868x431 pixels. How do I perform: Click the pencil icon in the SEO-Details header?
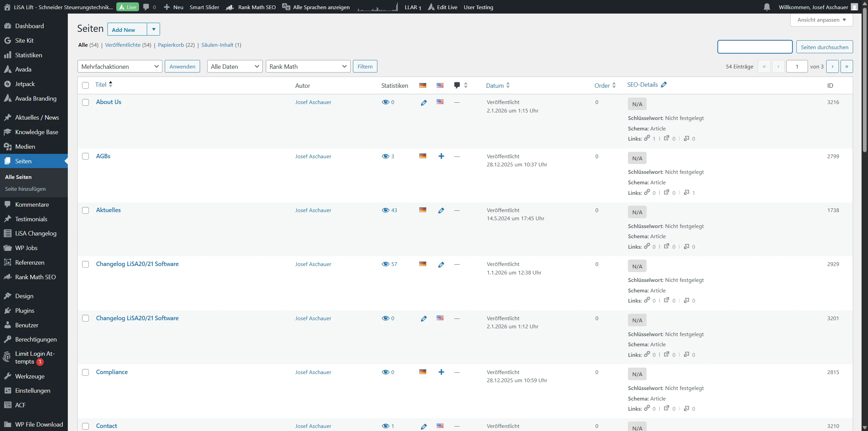tap(664, 84)
